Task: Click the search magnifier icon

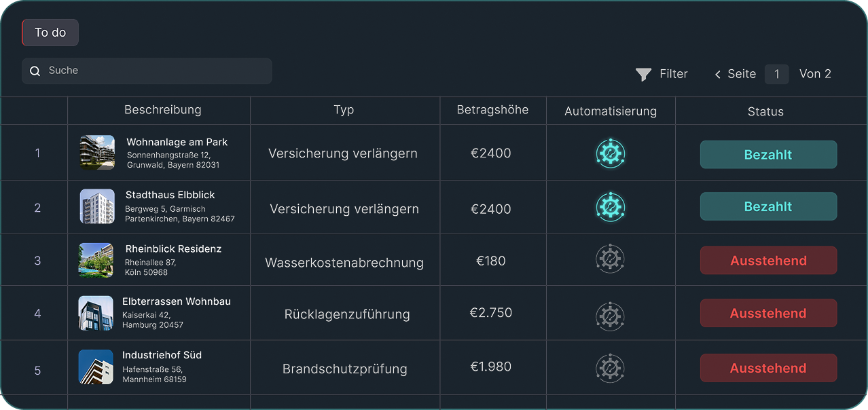Action: pyautogui.click(x=35, y=71)
